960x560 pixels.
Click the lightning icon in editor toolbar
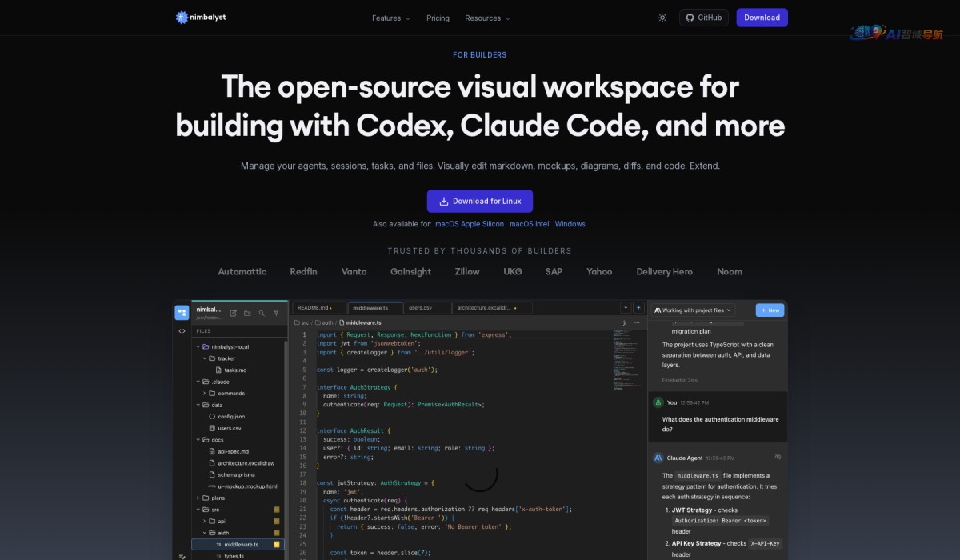624,323
